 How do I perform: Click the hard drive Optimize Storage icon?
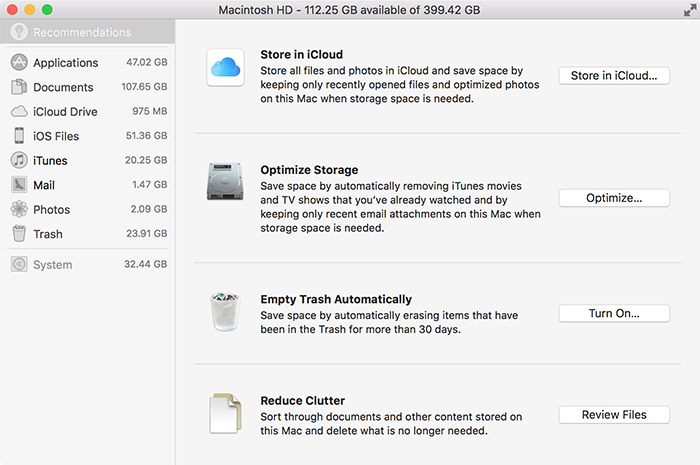(x=225, y=181)
